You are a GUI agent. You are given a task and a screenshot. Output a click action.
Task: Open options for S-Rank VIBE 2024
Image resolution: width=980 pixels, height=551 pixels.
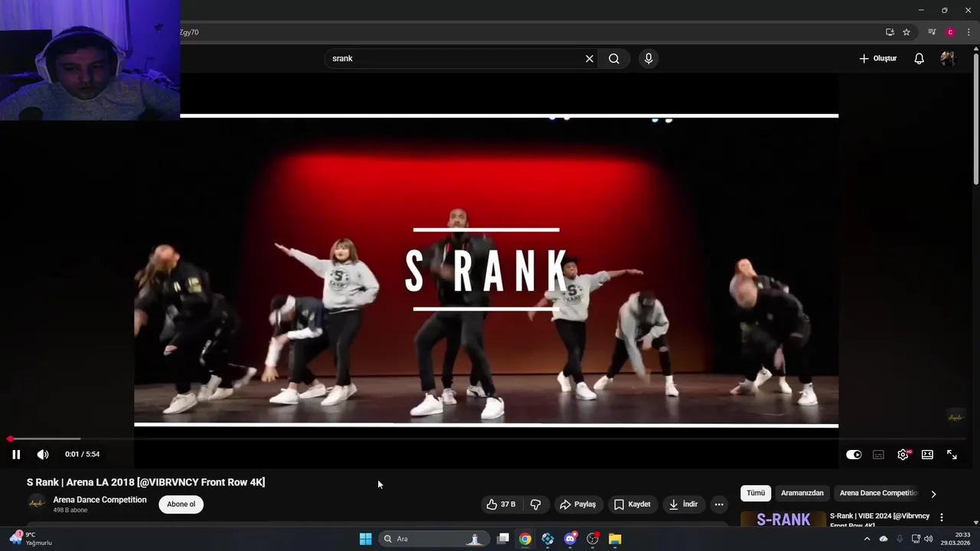(x=942, y=518)
